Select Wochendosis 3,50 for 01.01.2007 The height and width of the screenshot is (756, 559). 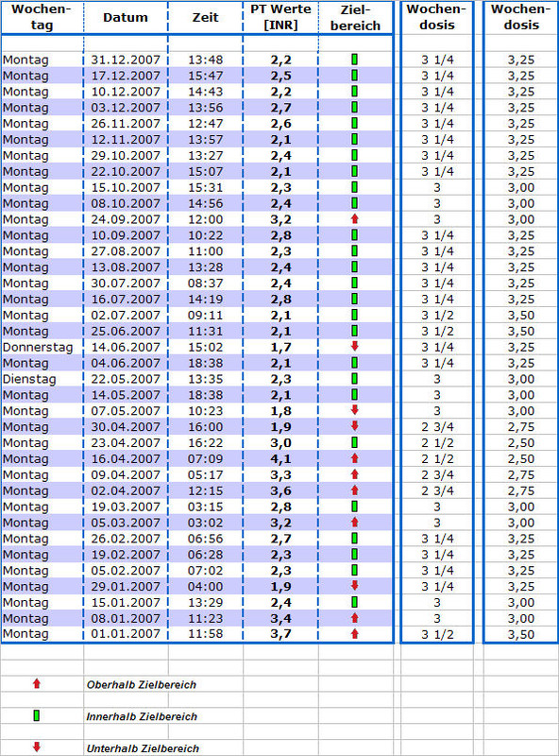(521, 634)
